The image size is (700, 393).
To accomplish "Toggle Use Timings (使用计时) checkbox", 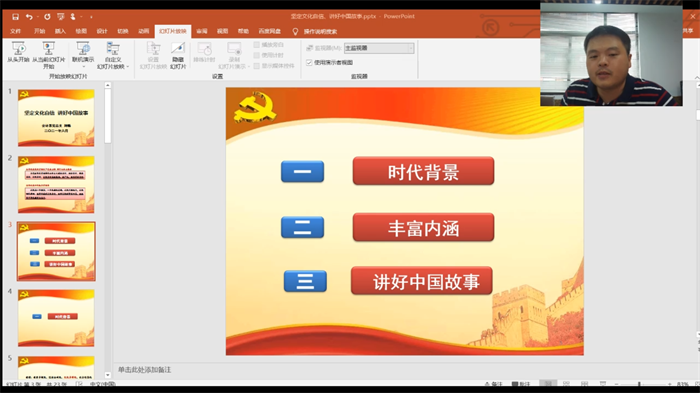I will [x=257, y=55].
